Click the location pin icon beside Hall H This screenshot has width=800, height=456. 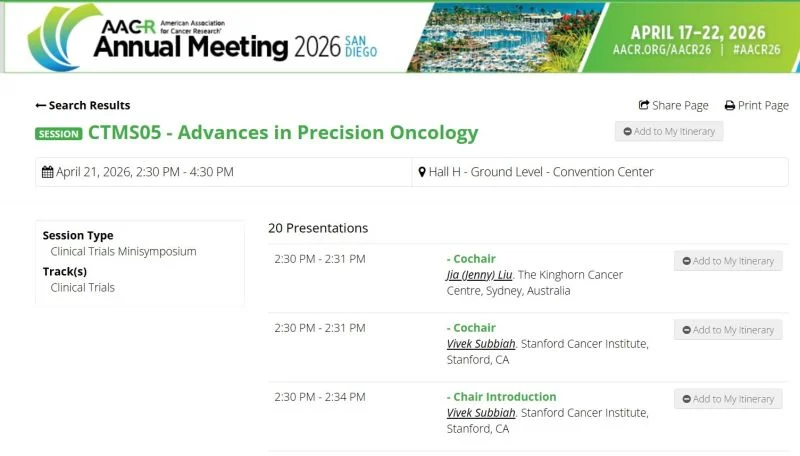[422, 172]
